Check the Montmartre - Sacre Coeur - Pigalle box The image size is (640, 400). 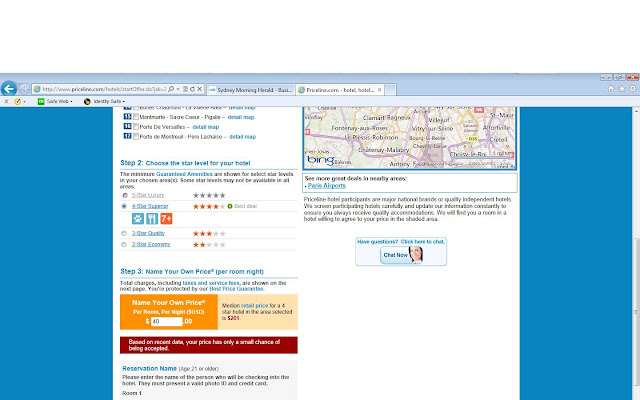136,117
